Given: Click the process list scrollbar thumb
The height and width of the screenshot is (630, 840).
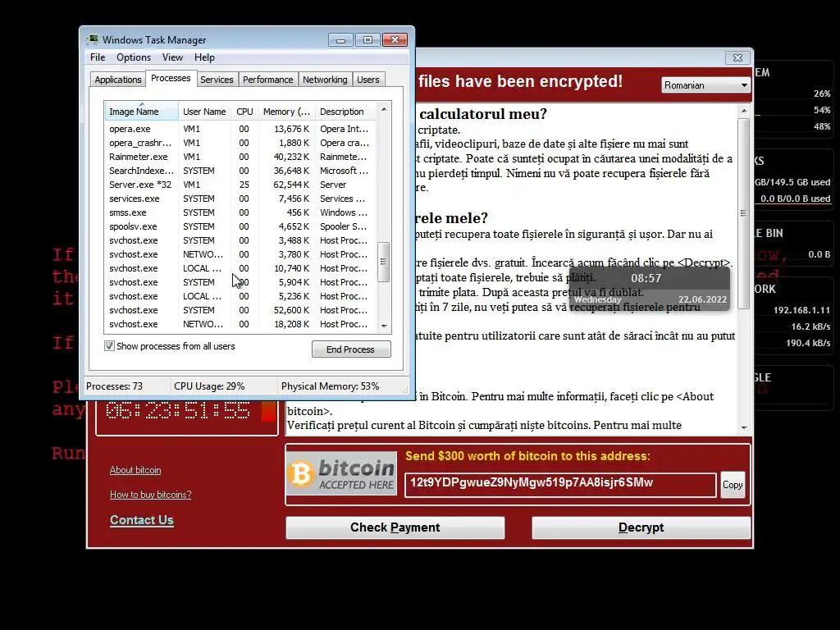Looking at the screenshot, I should pyautogui.click(x=383, y=262).
